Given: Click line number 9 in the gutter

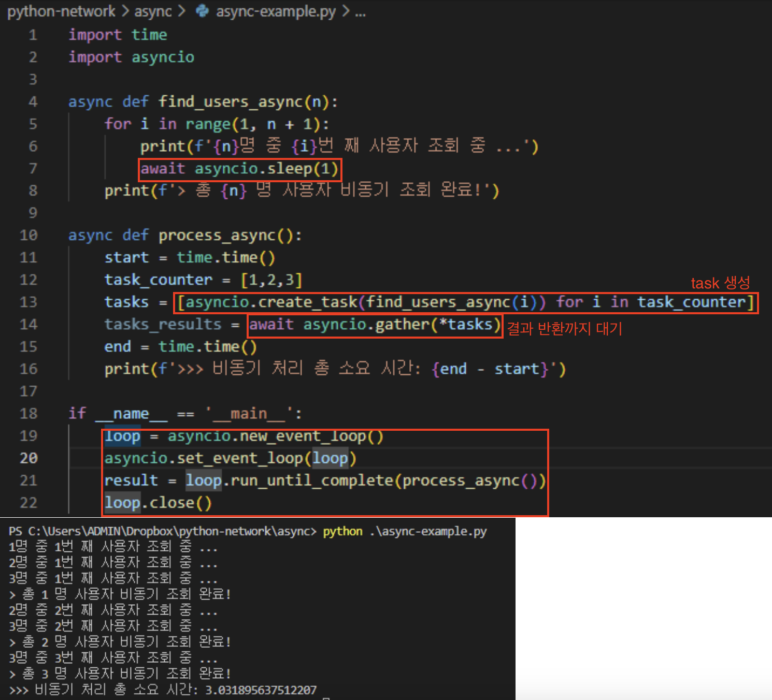Looking at the screenshot, I should (x=33, y=213).
